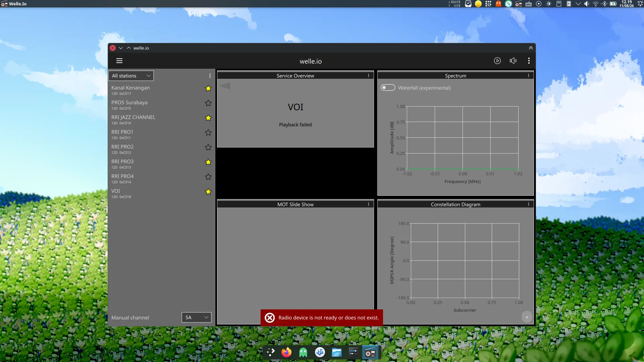The image size is (644, 362).
Task: Click the Service Overview panel title
Action: point(295,76)
